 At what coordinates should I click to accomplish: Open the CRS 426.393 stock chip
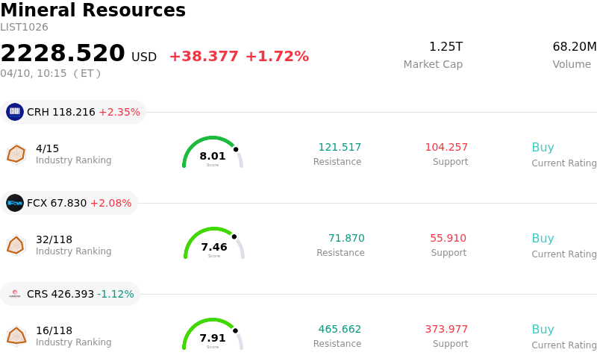(71, 294)
